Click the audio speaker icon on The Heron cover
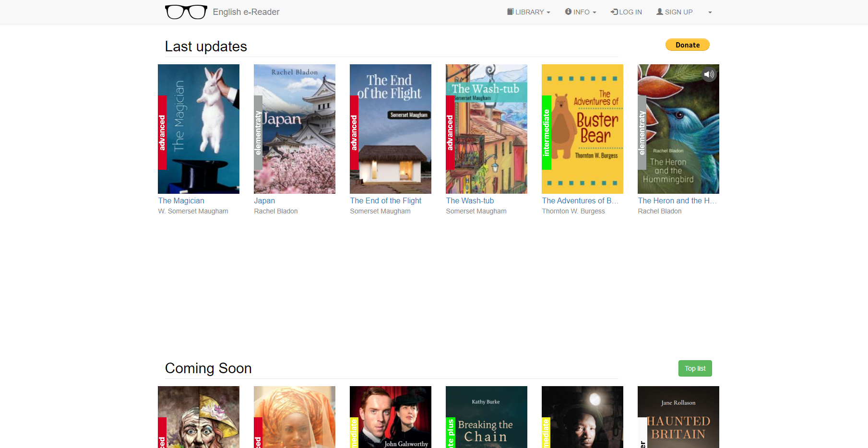Viewport: 868px width, 448px height. click(709, 74)
